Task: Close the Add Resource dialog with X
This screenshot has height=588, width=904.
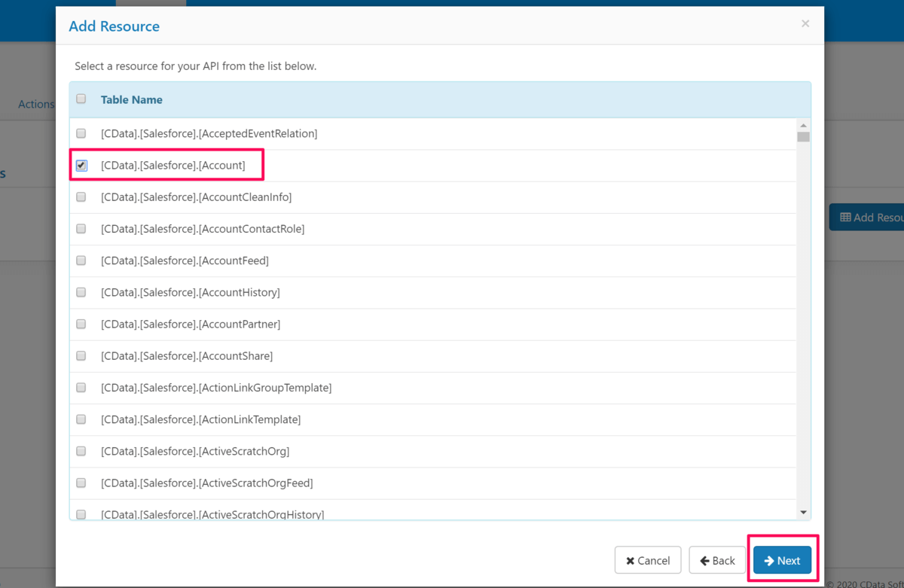Action: point(805,24)
